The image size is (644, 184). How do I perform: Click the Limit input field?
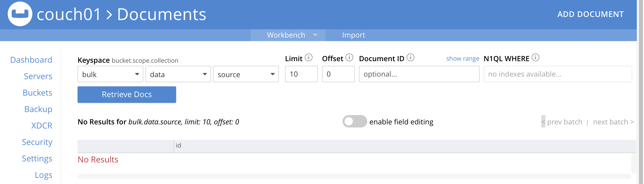[301, 74]
